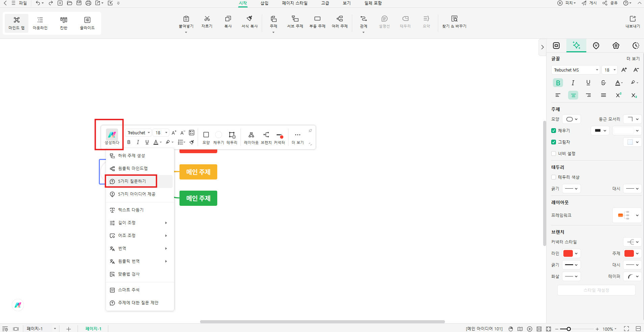
Task: Toggle underline U in right panel
Action: click(x=588, y=83)
